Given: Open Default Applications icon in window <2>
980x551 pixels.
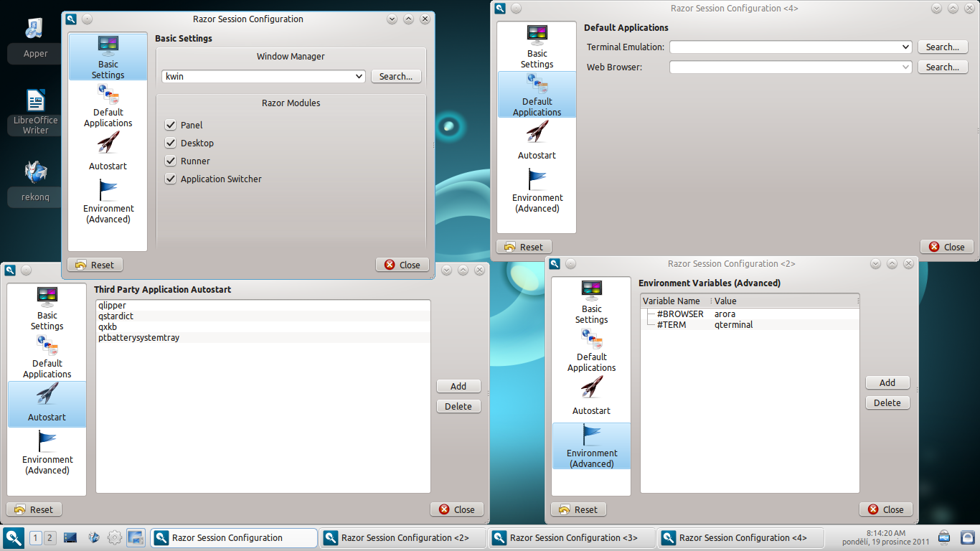Looking at the screenshot, I should [591, 350].
